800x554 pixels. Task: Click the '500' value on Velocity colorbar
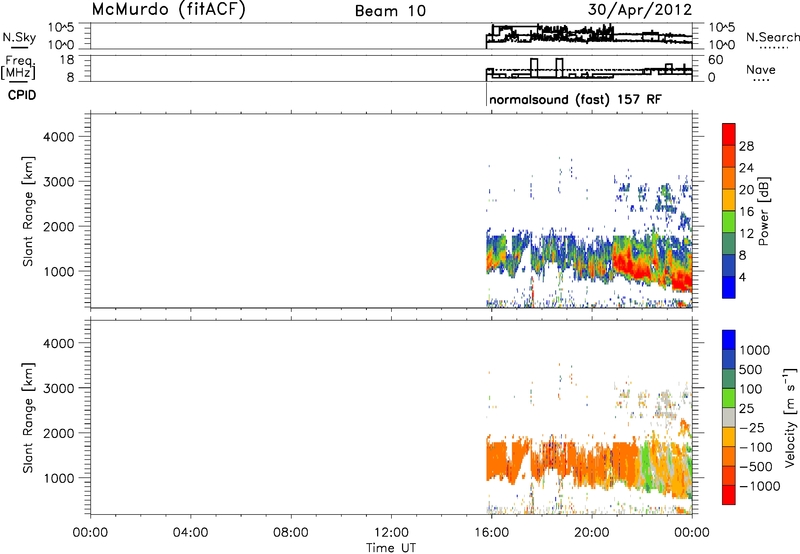tap(750, 370)
